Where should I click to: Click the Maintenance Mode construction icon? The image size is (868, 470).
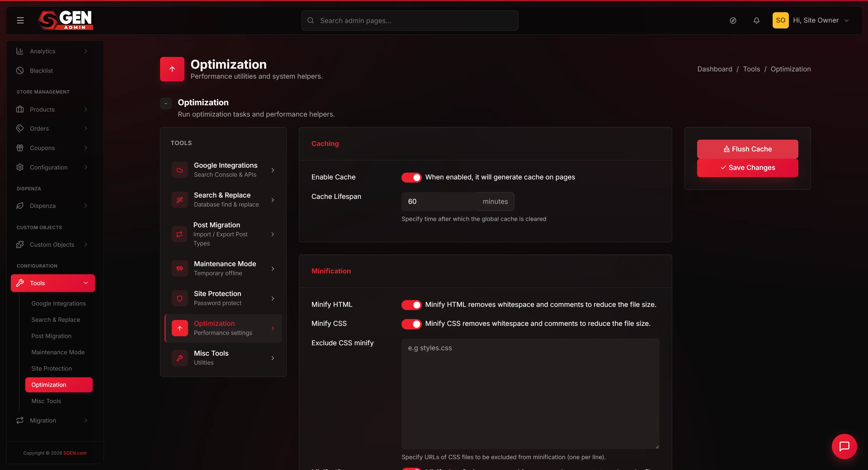180,268
